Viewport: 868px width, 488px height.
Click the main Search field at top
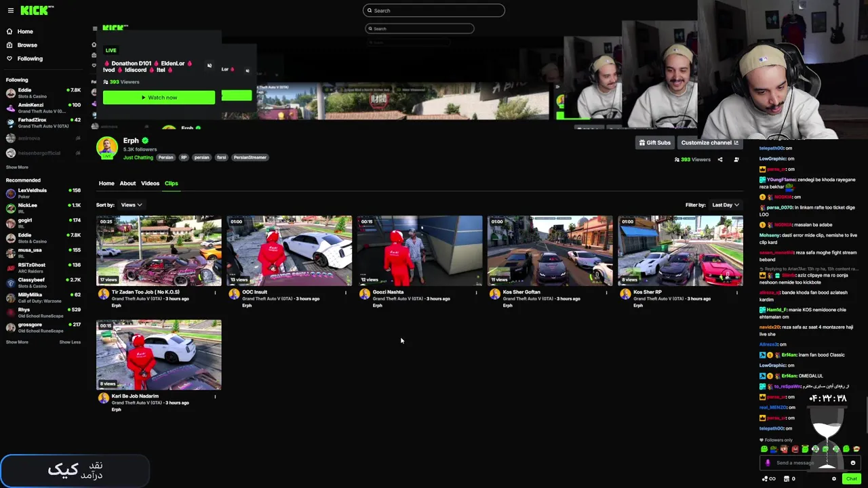[x=434, y=10]
